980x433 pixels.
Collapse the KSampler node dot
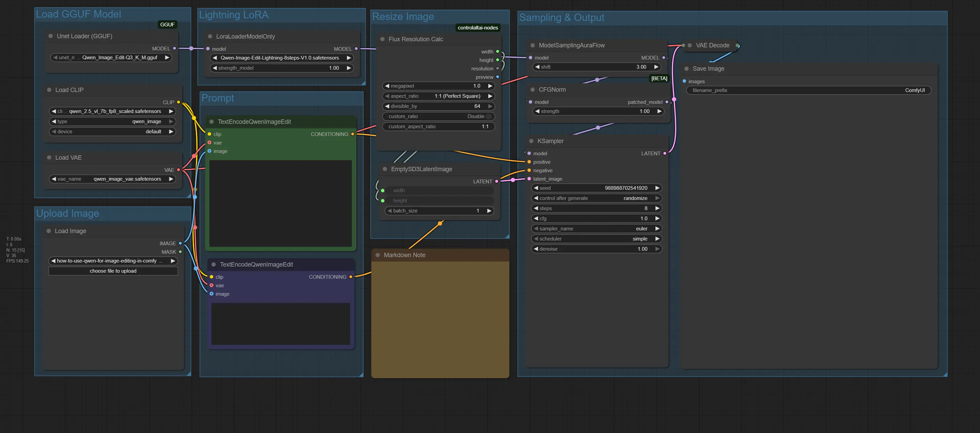[531, 141]
